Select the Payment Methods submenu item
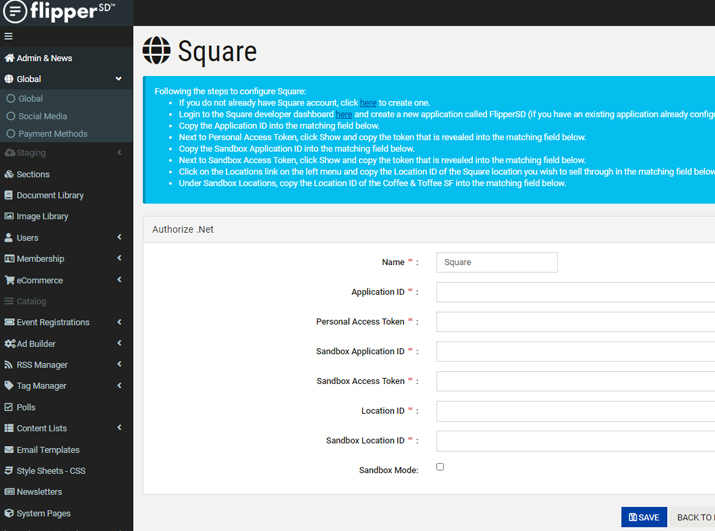715x531 pixels. click(x=47, y=134)
